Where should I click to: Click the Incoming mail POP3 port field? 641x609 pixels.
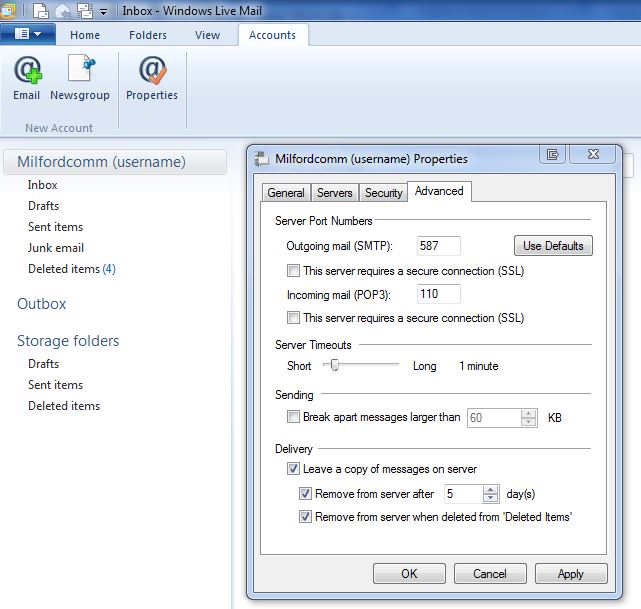(x=439, y=294)
